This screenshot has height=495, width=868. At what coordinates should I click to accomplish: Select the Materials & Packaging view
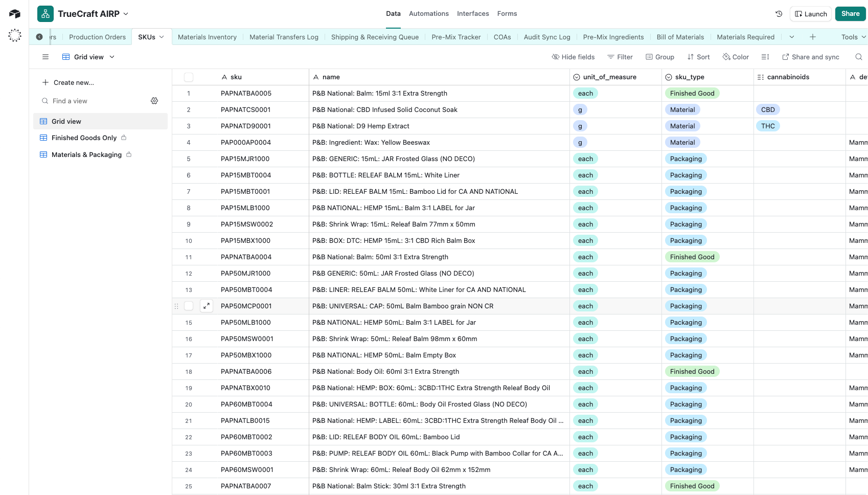pos(86,154)
